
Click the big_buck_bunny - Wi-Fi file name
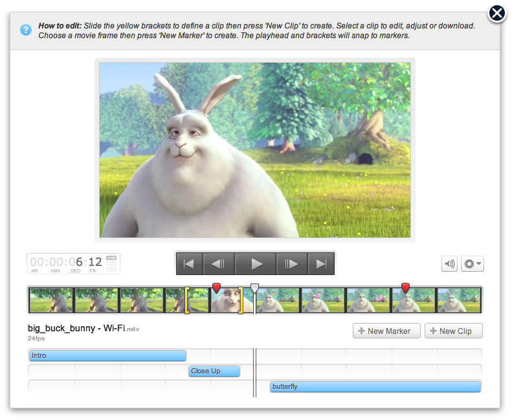[x=83, y=328]
